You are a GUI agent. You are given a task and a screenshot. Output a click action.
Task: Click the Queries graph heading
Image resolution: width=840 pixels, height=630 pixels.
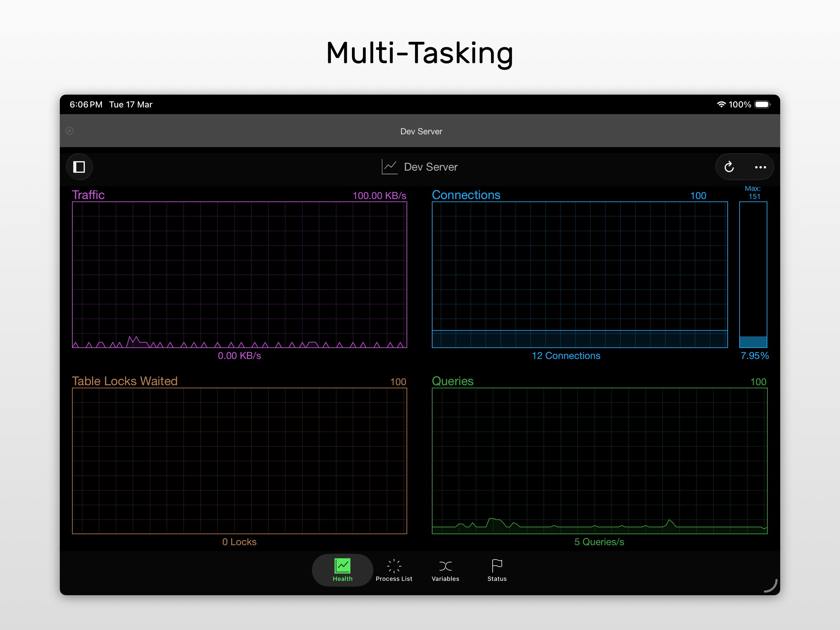coord(453,381)
